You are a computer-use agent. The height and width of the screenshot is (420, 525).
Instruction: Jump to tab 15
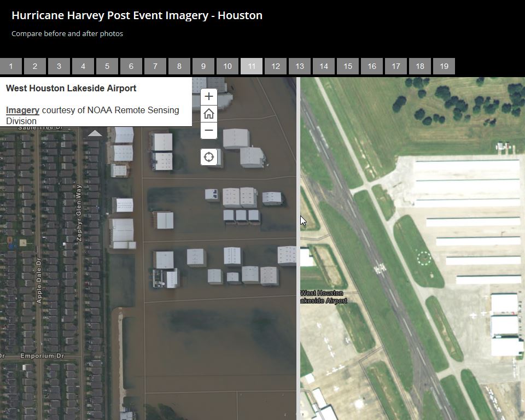348,66
